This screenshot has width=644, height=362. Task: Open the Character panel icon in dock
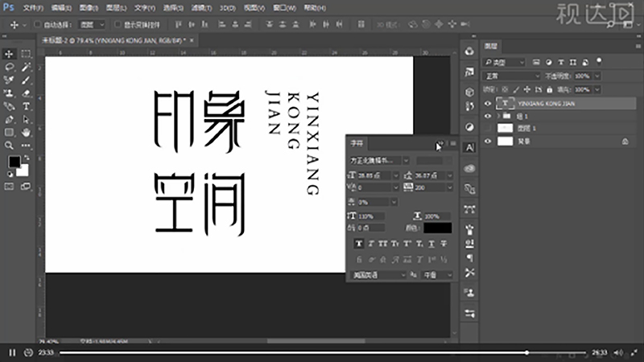pos(469,148)
